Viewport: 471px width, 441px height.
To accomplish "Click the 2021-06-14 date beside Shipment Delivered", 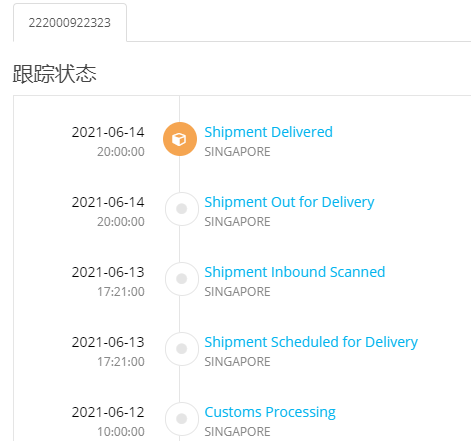I will point(108,132).
